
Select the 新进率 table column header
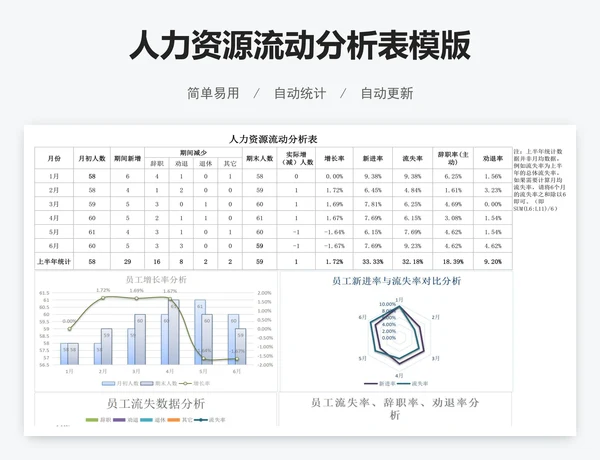coord(373,158)
